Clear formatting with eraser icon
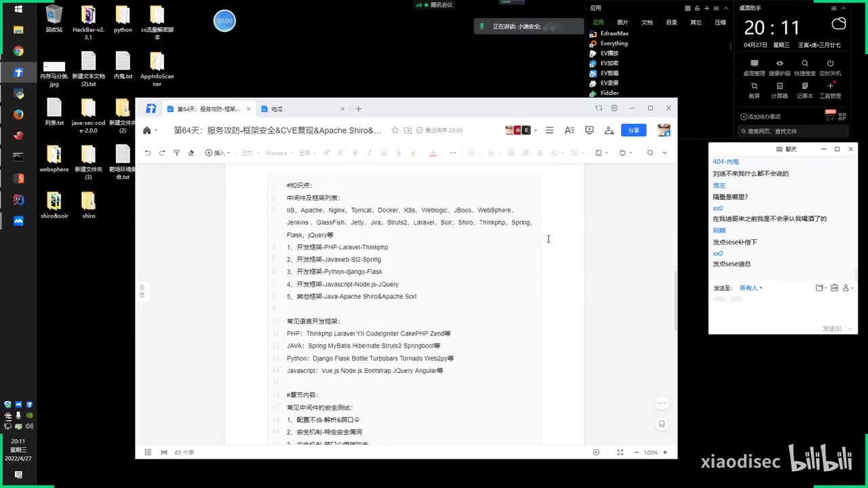Image resolution: width=868 pixels, height=488 pixels. tap(191, 152)
